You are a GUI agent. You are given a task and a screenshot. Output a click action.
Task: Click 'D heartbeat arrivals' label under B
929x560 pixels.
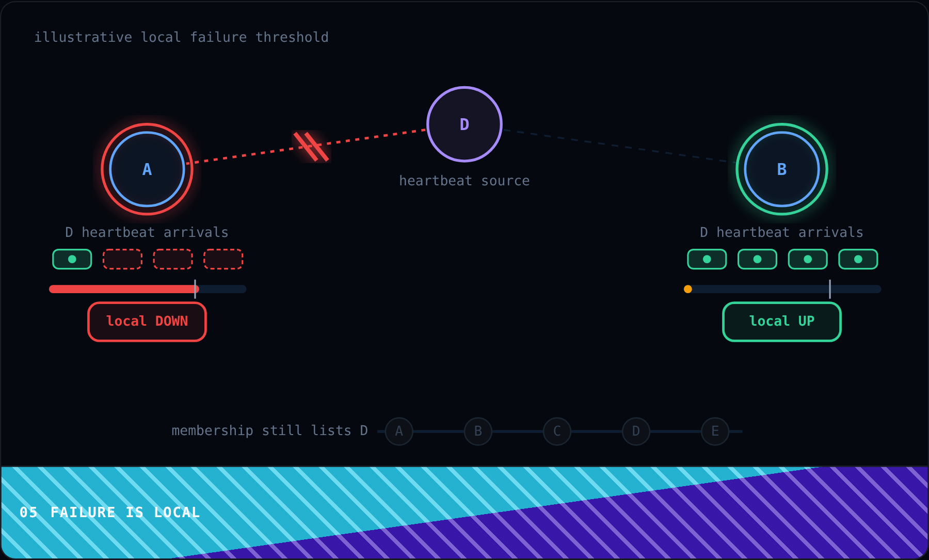(x=782, y=232)
